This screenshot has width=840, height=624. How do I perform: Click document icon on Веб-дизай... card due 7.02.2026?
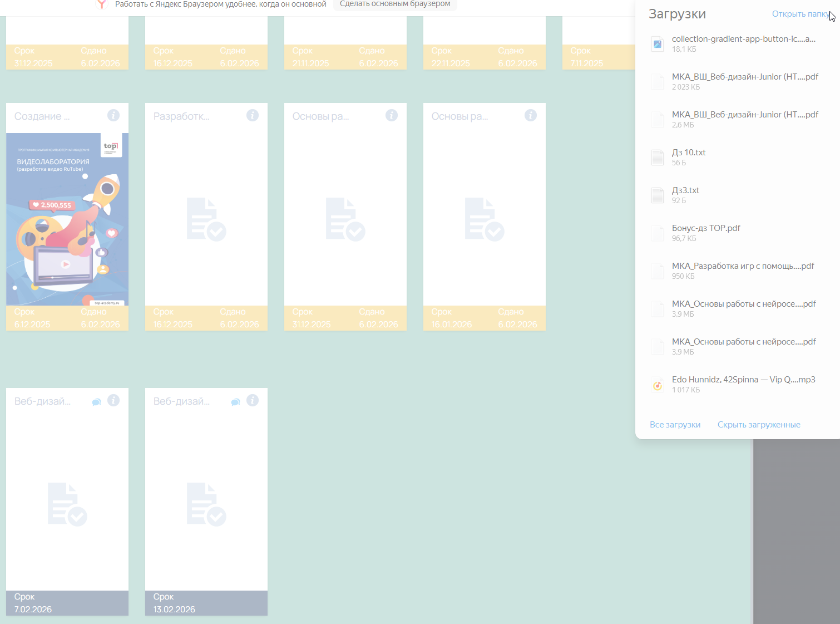coord(67,504)
